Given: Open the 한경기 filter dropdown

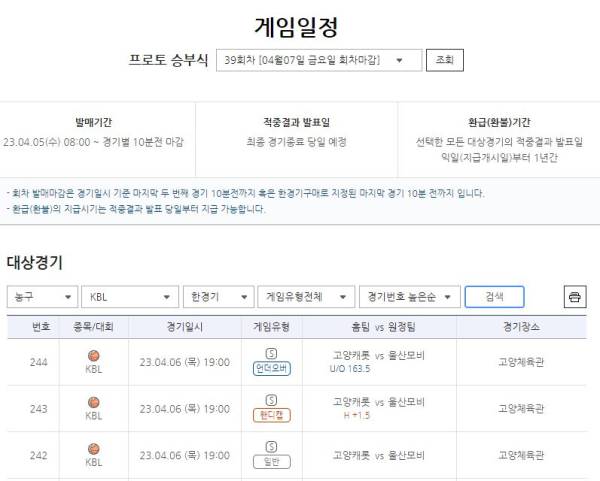Looking at the screenshot, I should pos(218,297).
